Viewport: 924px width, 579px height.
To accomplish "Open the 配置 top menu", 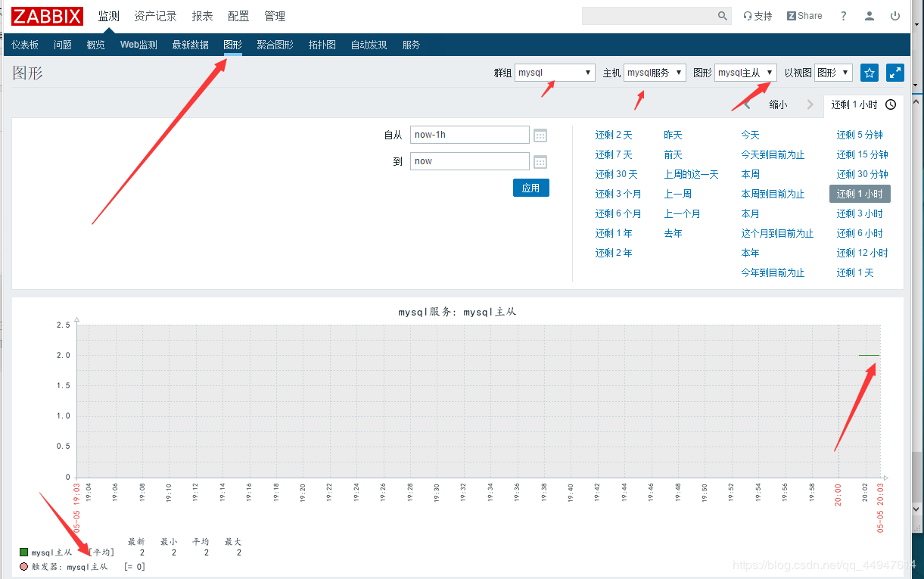I will click(x=238, y=16).
